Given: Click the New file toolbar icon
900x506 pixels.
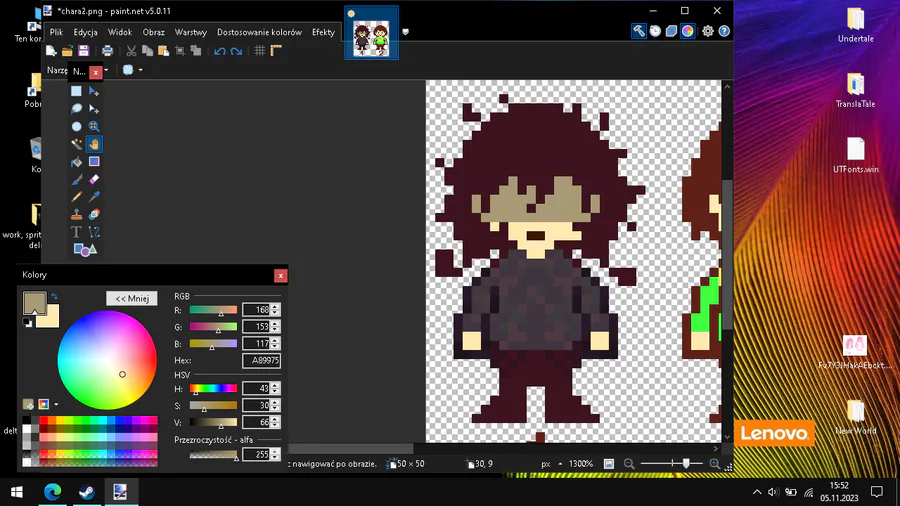Looking at the screenshot, I should point(51,51).
